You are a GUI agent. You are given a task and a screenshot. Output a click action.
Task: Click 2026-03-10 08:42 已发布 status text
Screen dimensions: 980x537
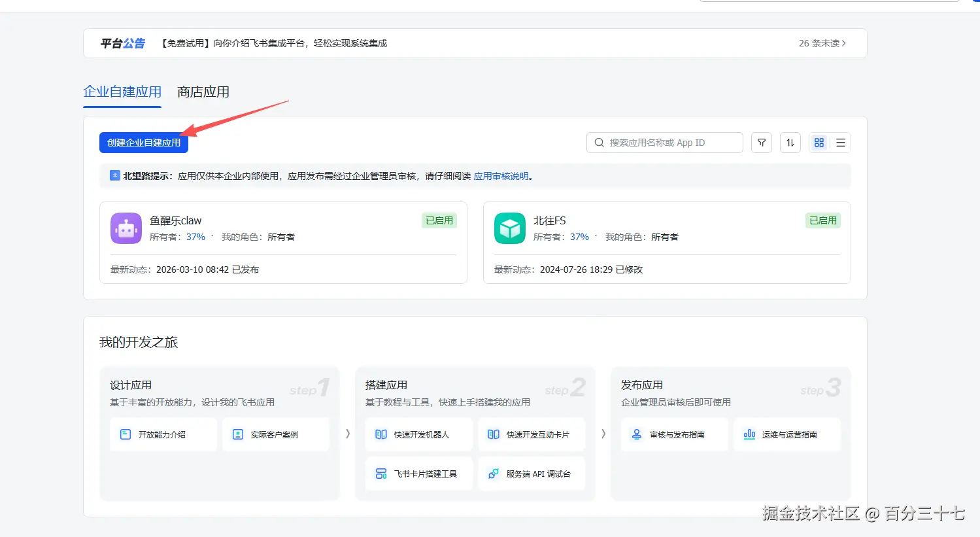(207, 269)
